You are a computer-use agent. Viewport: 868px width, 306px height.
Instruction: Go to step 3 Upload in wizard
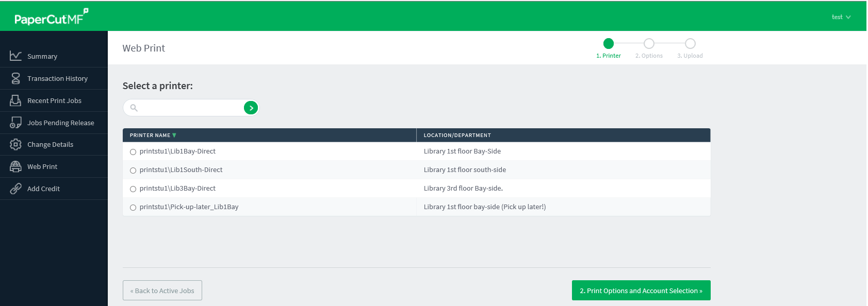(690, 44)
